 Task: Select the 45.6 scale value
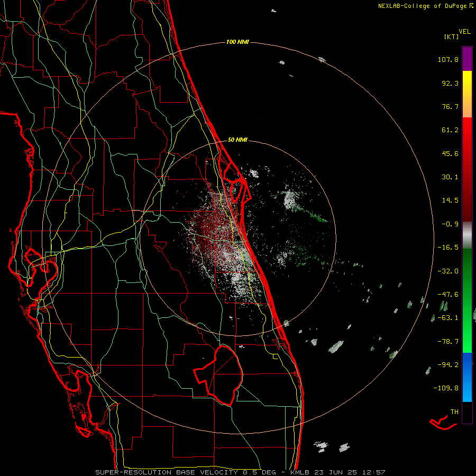coord(450,153)
